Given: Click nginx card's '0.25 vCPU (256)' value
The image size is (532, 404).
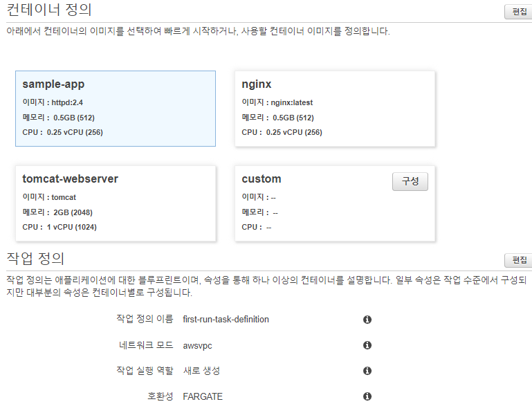Looking at the screenshot, I should (294, 132).
